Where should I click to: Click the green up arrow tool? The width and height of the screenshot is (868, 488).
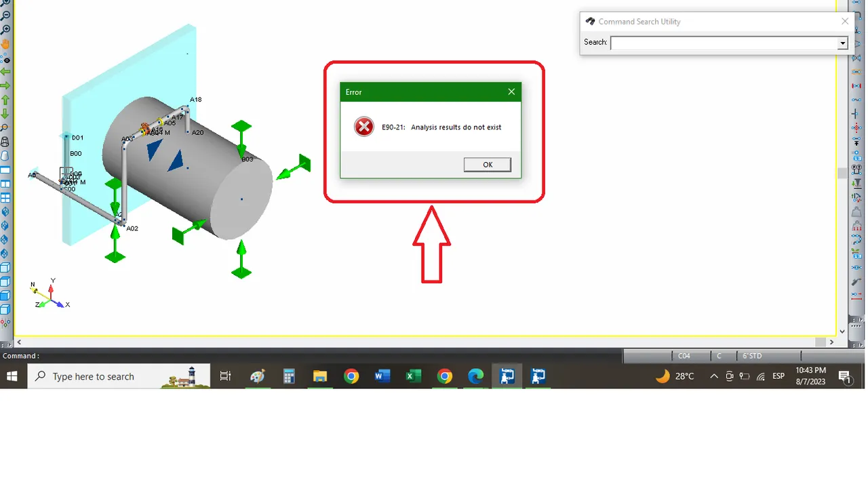5,100
